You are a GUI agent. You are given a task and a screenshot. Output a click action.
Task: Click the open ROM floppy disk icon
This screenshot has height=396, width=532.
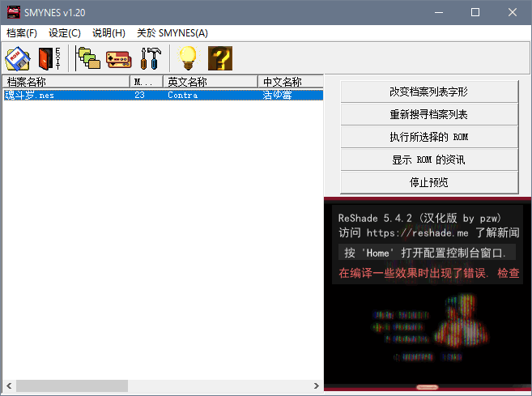(17, 58)
